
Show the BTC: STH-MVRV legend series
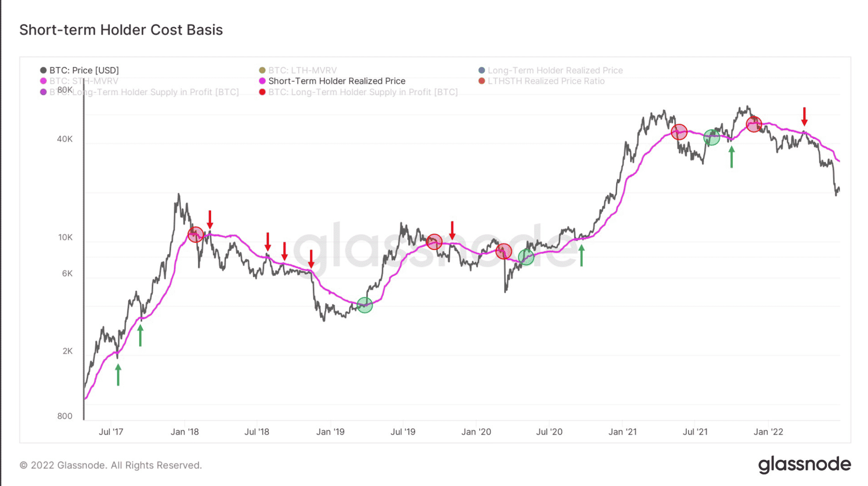coord(83,81)
